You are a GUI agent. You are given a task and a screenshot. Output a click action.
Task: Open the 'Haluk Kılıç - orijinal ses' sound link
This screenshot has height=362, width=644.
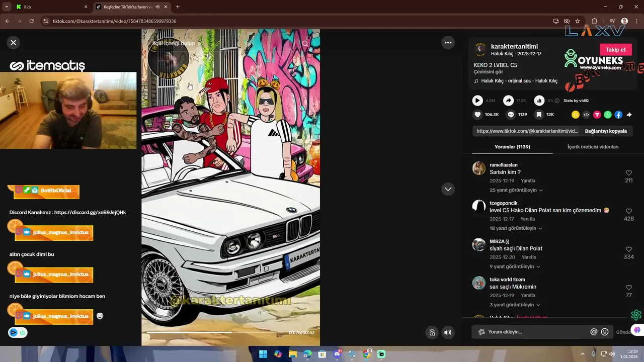click(519, 81)
